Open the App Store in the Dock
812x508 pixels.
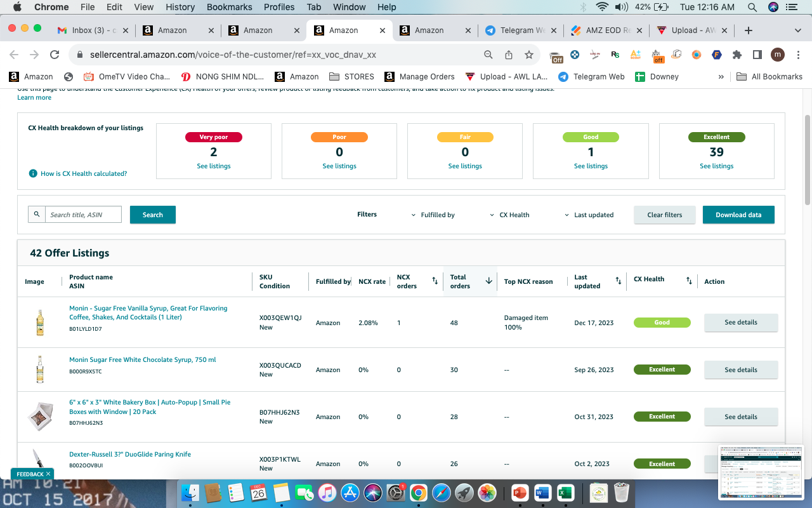[350, 493]
